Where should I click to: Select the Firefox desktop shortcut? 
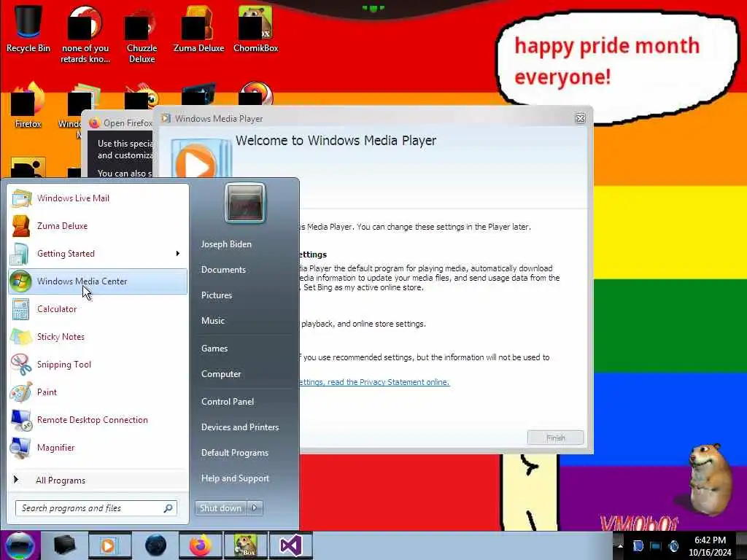28,106
